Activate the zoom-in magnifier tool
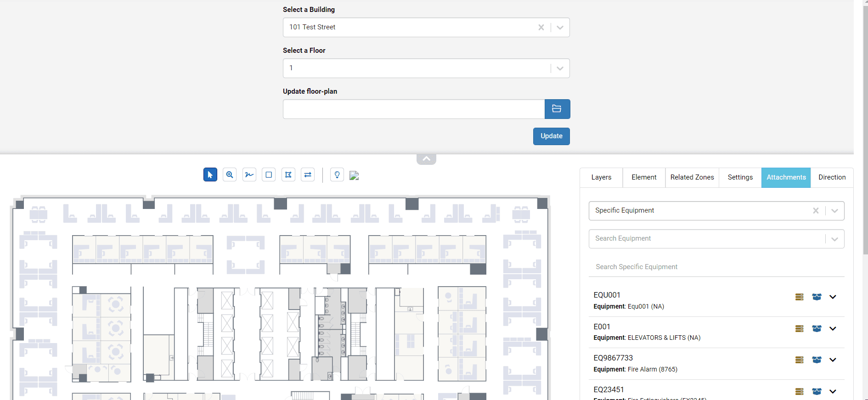868x400 pixels. tap(230, 175)
